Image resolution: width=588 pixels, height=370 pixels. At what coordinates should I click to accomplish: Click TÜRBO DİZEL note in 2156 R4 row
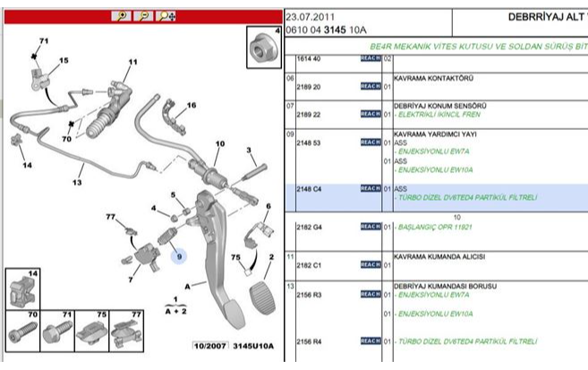(x=465, y=342)
